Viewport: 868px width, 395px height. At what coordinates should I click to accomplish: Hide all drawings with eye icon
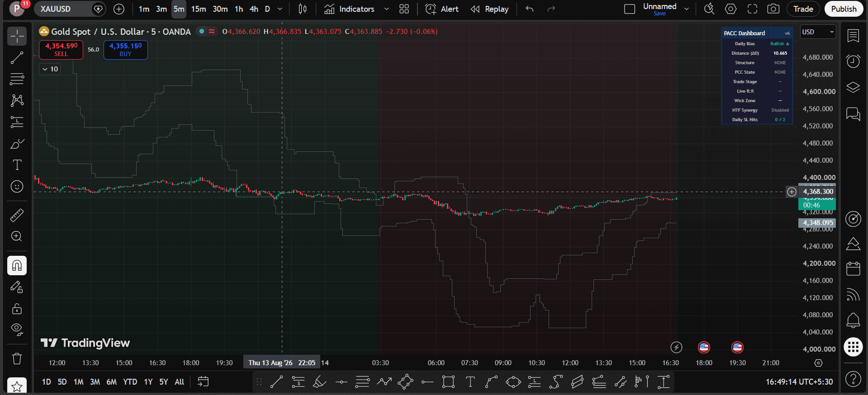click(17, 329)
